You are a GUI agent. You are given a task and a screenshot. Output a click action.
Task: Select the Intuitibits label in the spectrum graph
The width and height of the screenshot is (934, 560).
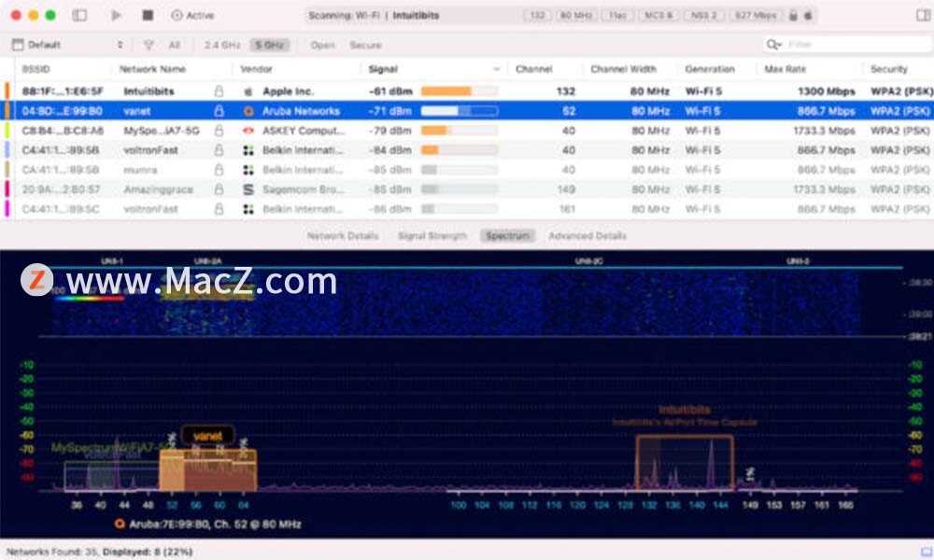coord(685,410)
